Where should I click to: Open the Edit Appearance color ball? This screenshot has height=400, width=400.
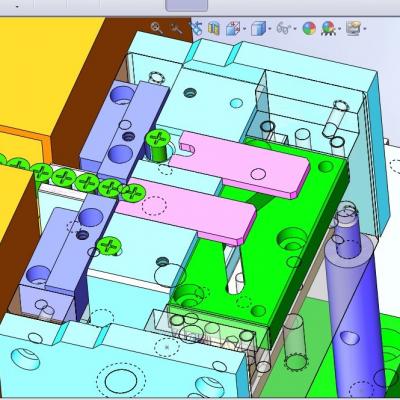pyautogui.click(x=309, y=29)
